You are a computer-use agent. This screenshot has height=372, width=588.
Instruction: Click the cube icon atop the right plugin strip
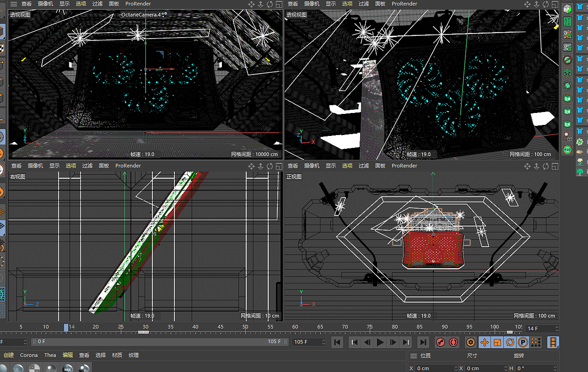coord(567,8)
